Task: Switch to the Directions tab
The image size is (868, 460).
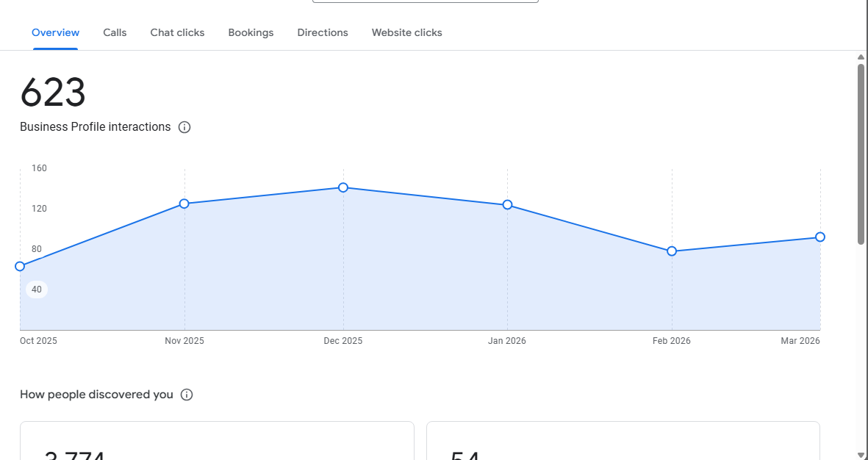Action: (x=323, y=32)
